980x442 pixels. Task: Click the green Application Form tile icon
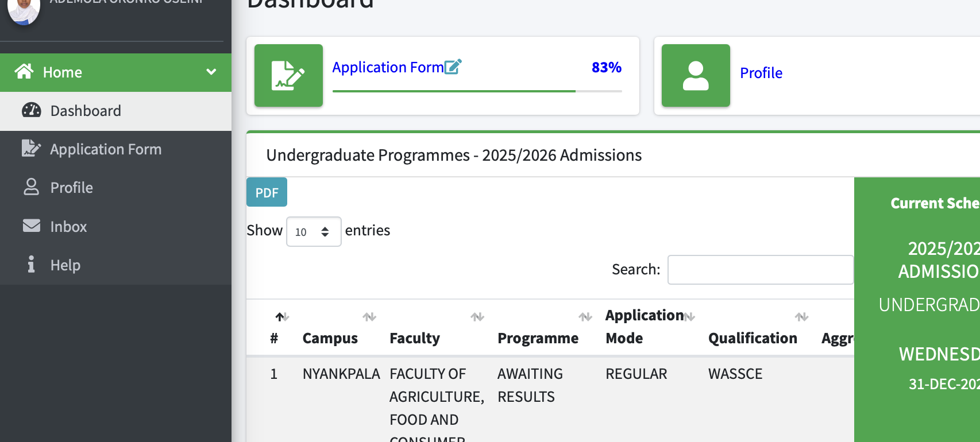pos(288,75)
